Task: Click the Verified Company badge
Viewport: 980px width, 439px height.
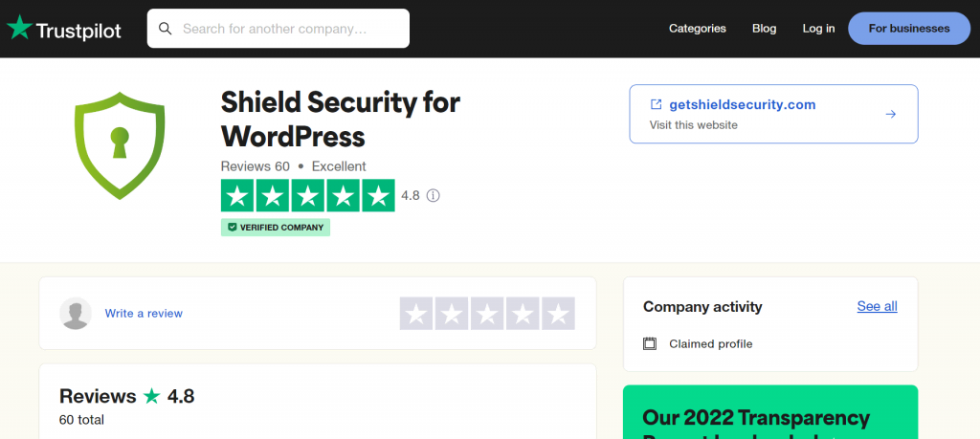Action: tap(276, 228)
